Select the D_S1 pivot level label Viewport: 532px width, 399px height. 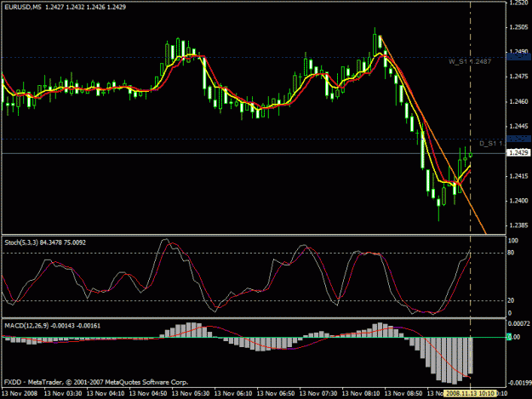tap(492, 144)
